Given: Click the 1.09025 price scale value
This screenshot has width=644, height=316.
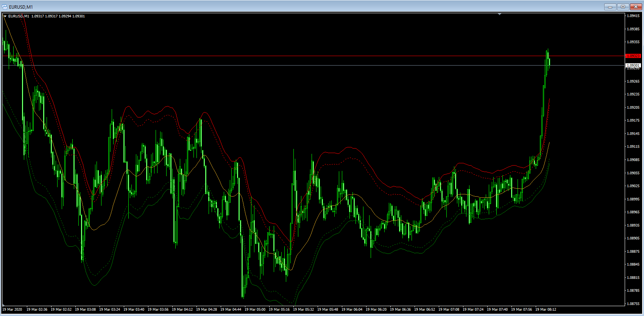Looking at the screenshot, I should 633,186.
